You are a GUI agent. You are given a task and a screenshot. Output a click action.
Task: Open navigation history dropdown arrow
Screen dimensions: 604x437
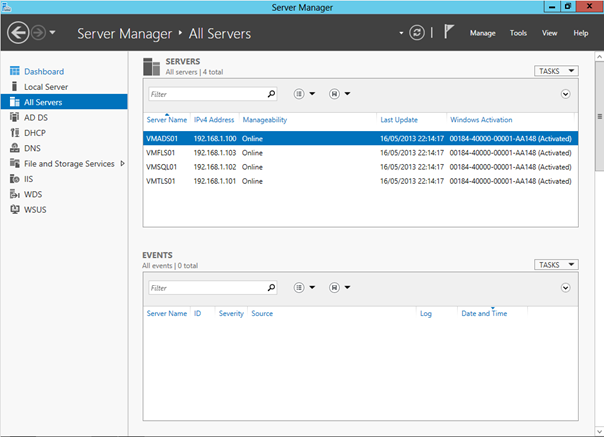[x=52, y=32]
